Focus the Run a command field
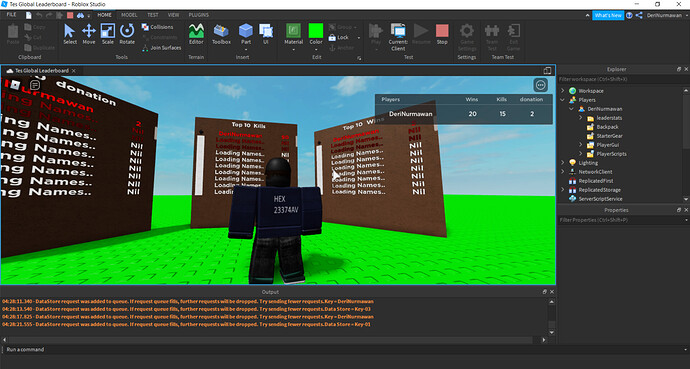The width and height of the screenshot is (690, 369). tap(343, 349)
